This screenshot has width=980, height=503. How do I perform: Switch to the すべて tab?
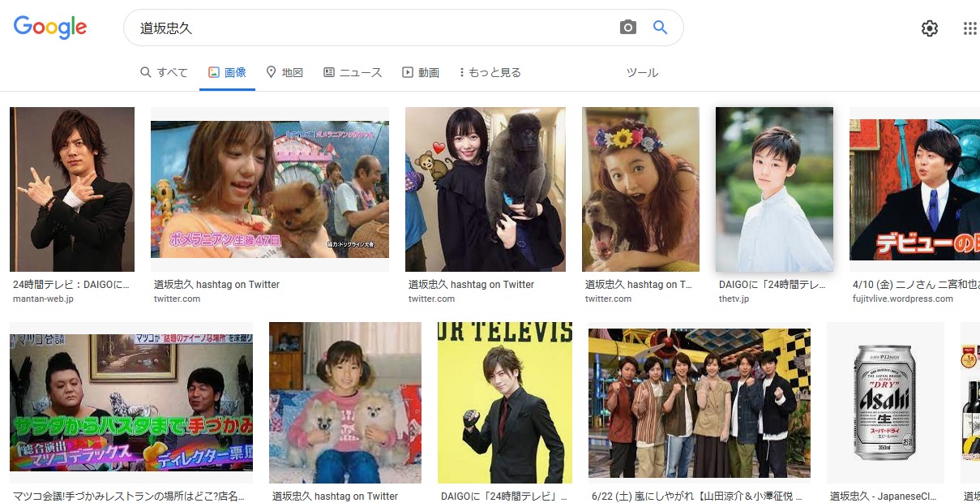(x=164, y=72)
